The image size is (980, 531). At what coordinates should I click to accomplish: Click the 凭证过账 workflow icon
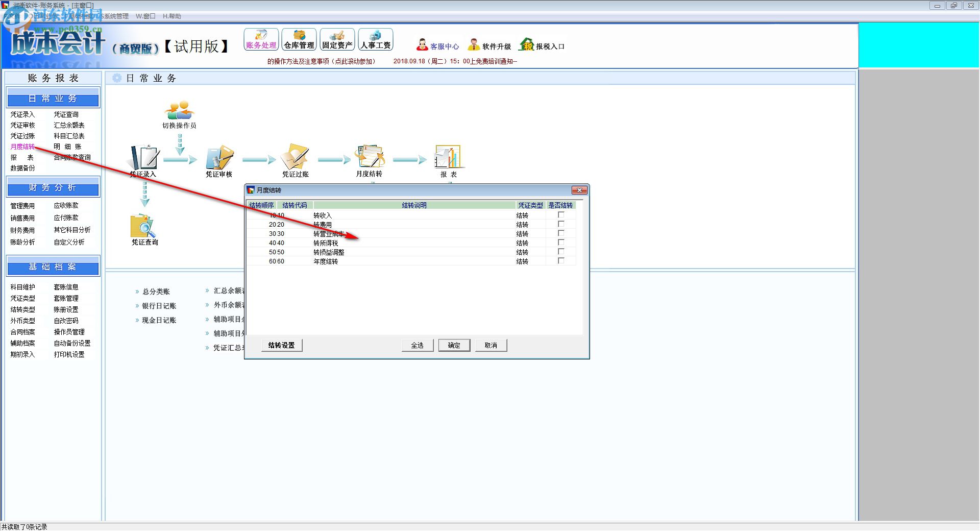295,160
